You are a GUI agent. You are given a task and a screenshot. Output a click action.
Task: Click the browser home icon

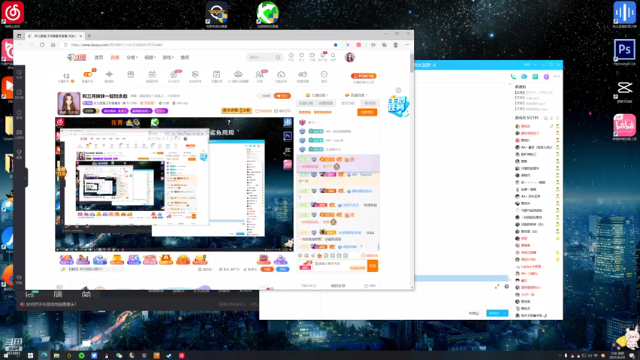click(x=53, y=45)
